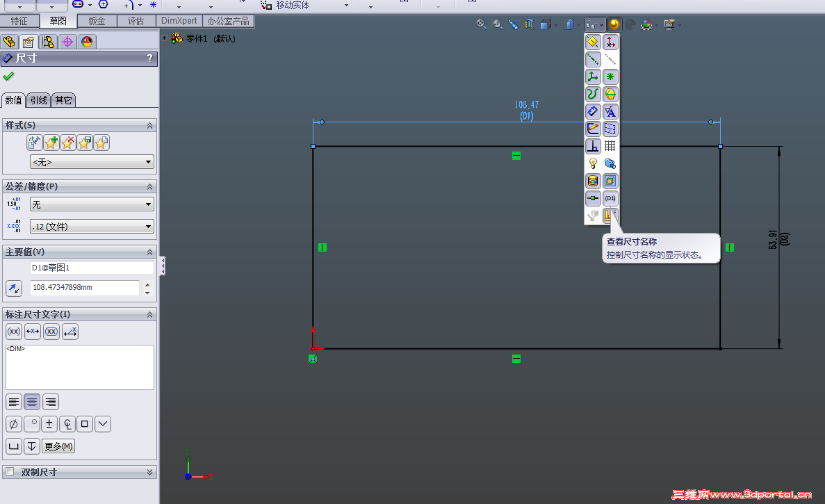The image size is (825, 504).
Task: Switch to the 特征 ribbon tab
Action: (x=19, y=21)
